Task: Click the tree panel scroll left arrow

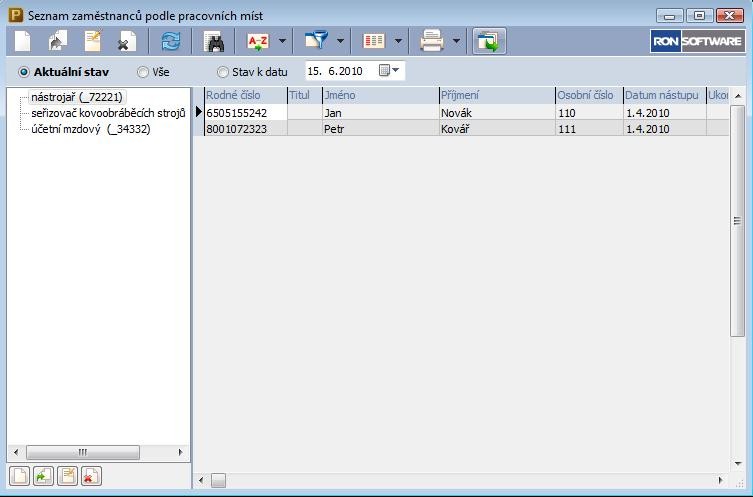Action: (16, 452)
